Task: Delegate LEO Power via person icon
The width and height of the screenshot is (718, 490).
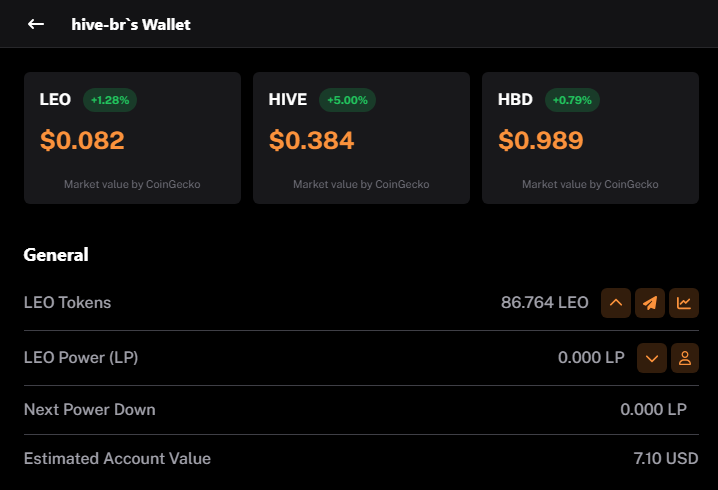Action: click(x=685, y=358)
